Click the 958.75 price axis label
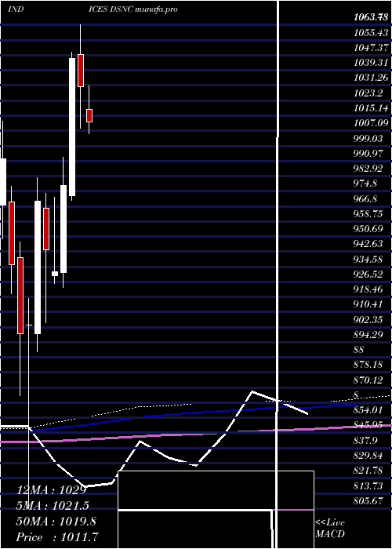The height and width of the screenshot is (549, 392). 368,214
